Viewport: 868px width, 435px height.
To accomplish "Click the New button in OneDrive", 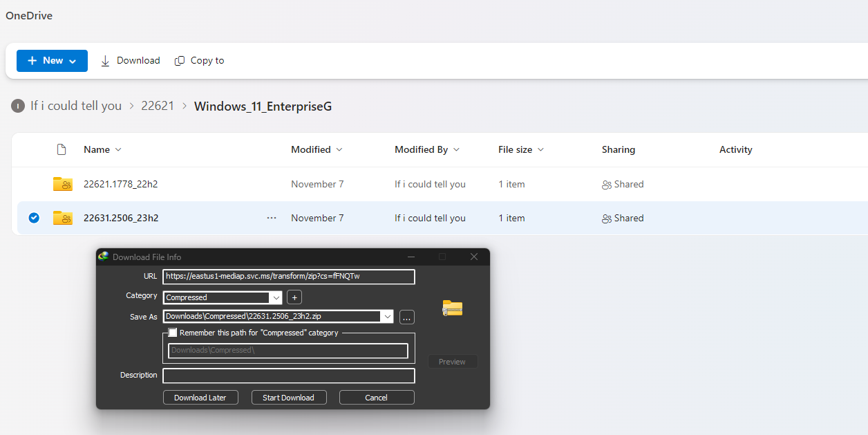I will pyautogui.click(x=52, y=61).
